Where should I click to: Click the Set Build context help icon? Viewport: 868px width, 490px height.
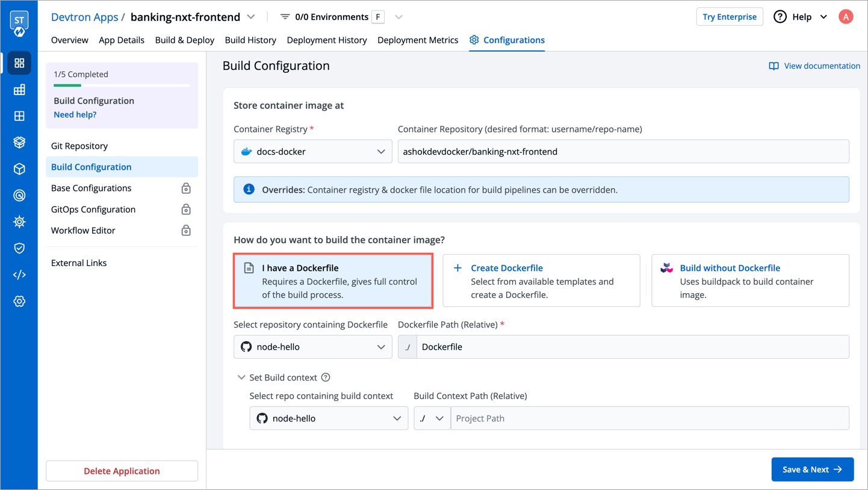coord(326,377)
